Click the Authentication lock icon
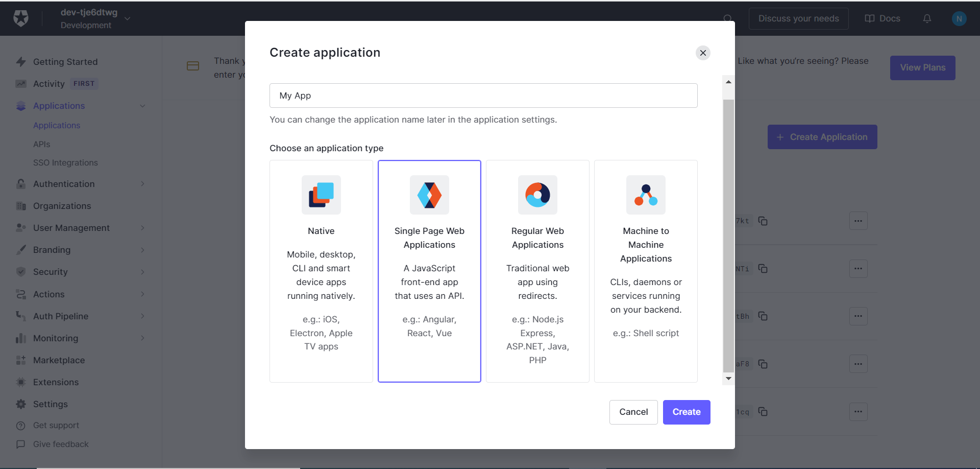Image resolution: width=980 pixels, height=469 pixels. tap(21, 184)
